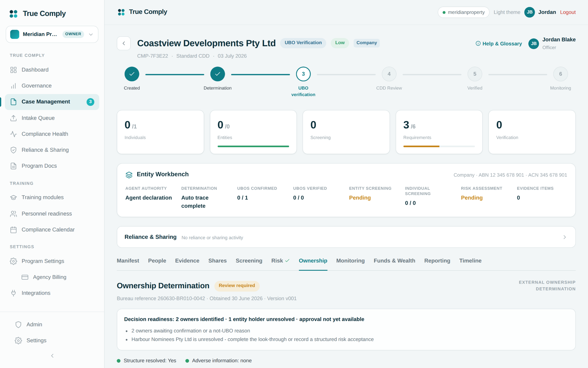
Task: Click the Verification 0 summary card
Action: (532, 132)
